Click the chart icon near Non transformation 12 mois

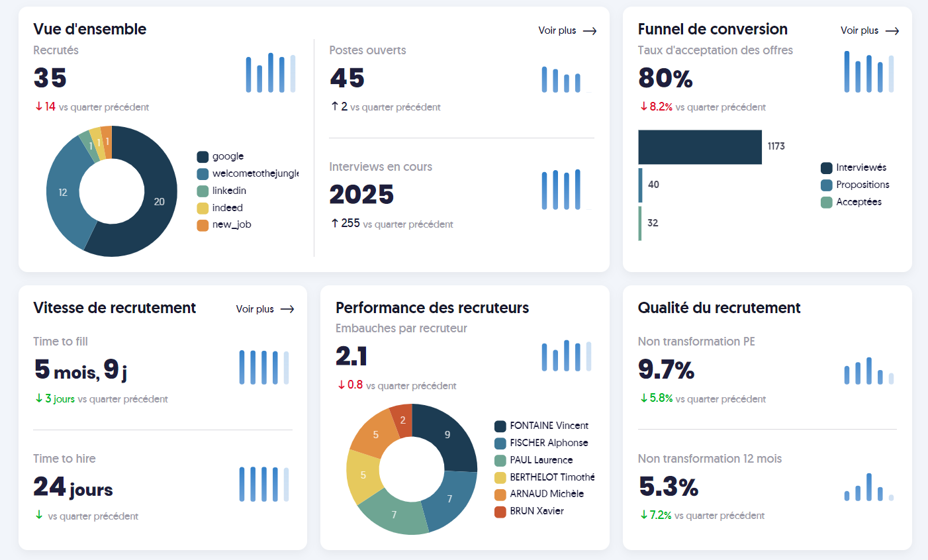tap(868, 487)
